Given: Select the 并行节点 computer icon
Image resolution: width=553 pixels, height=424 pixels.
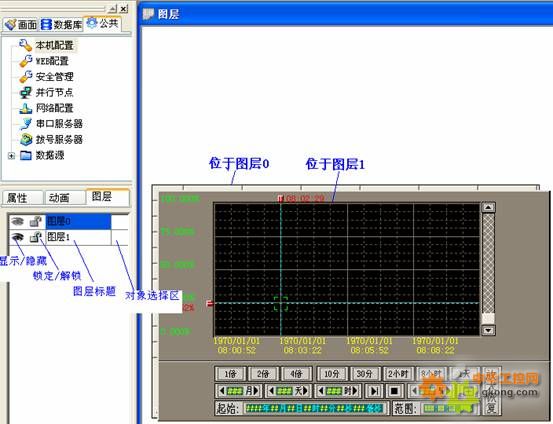Looking at the screenshot, I should [25, 92].
